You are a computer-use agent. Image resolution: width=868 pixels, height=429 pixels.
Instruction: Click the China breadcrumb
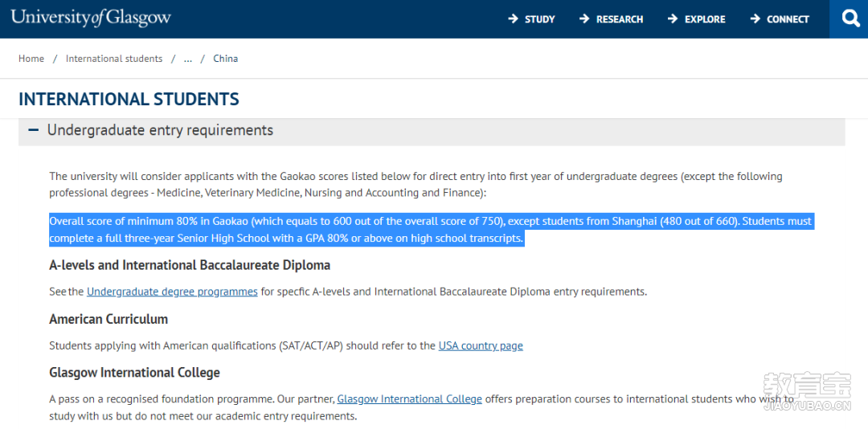pos(225,59)
